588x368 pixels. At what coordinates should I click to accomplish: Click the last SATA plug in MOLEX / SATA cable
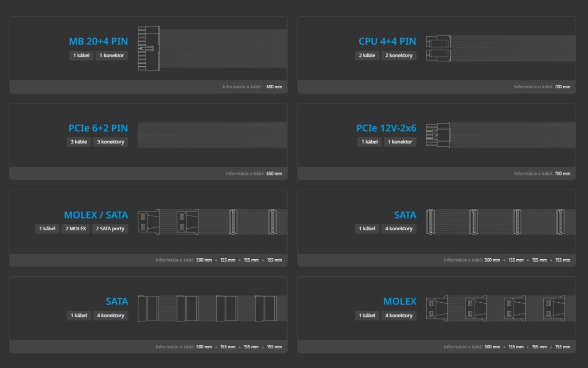(272, 221)
